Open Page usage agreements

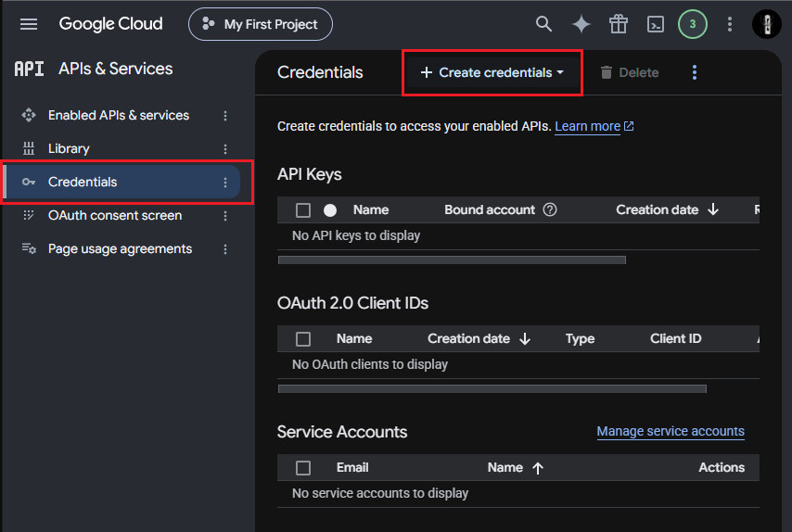tap(120, 248)
